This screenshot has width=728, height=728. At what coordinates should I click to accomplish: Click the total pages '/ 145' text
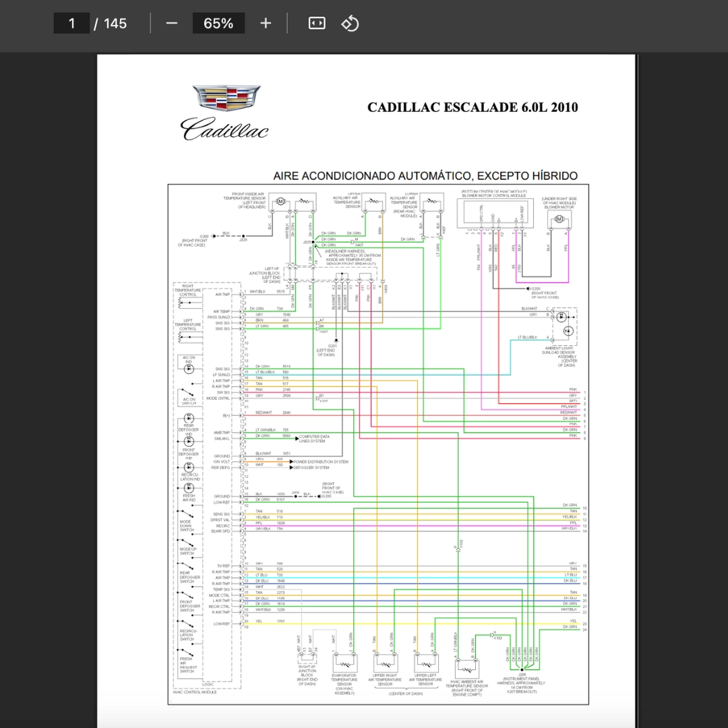[111, 23]
